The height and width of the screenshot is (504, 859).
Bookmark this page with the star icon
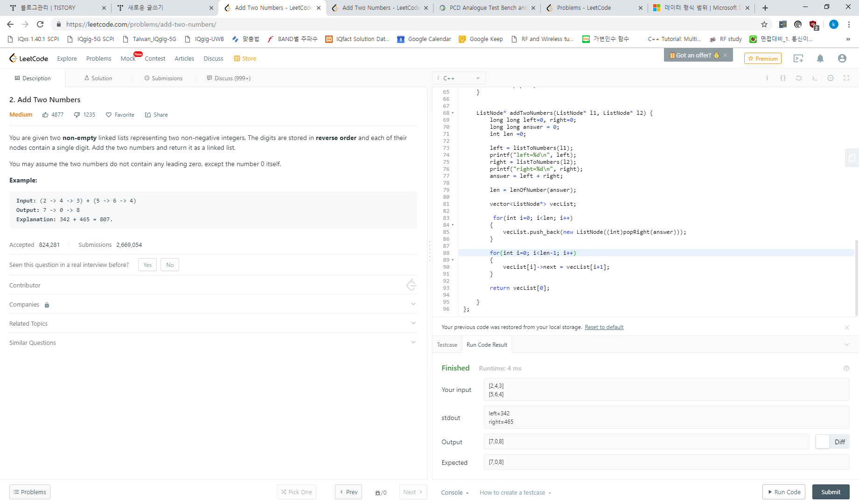tap(764, 24)
